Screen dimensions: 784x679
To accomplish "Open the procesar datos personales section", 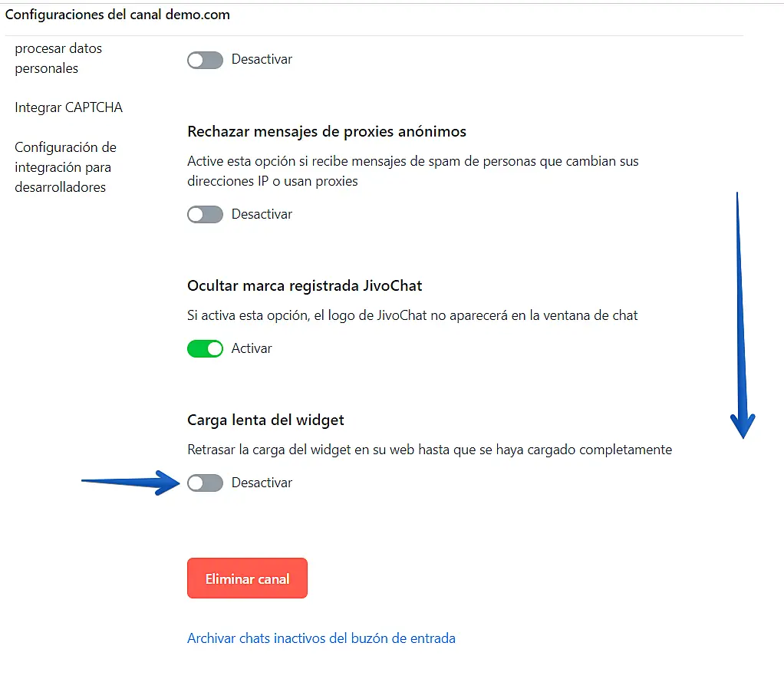I will [x=58, y=58].
